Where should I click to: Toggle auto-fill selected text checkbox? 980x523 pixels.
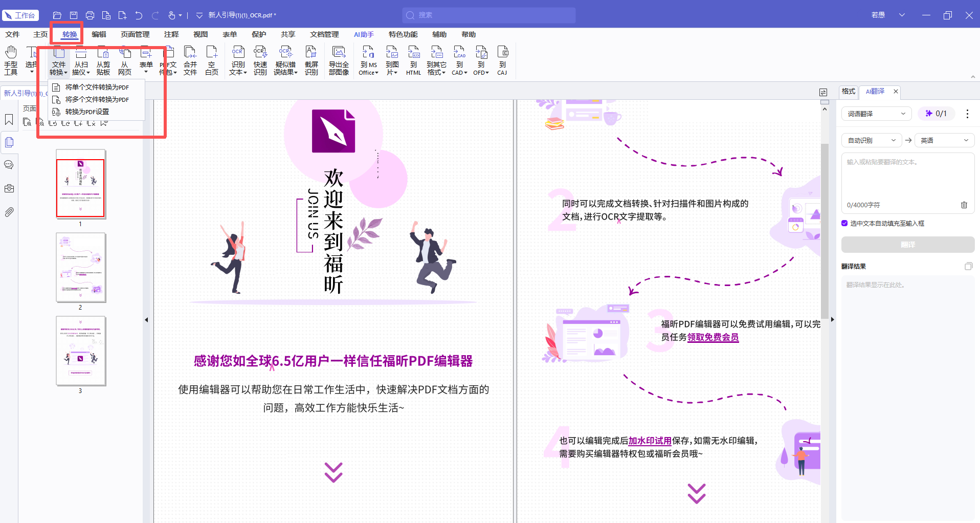844,223
